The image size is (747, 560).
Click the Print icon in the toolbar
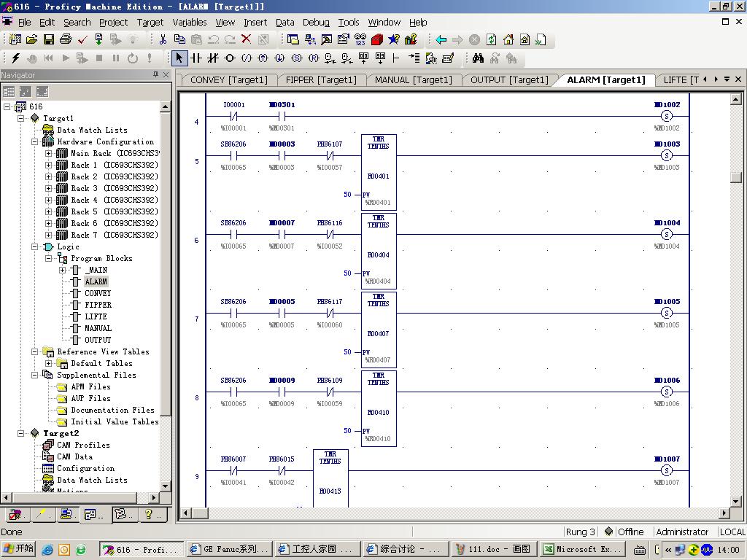(65, 39)
